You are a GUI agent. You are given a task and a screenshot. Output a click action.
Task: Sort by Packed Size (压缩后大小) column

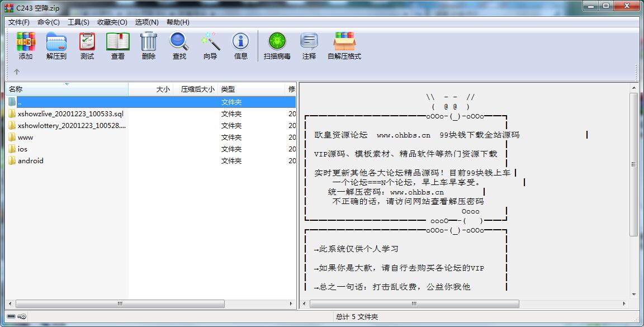point(196,89)
